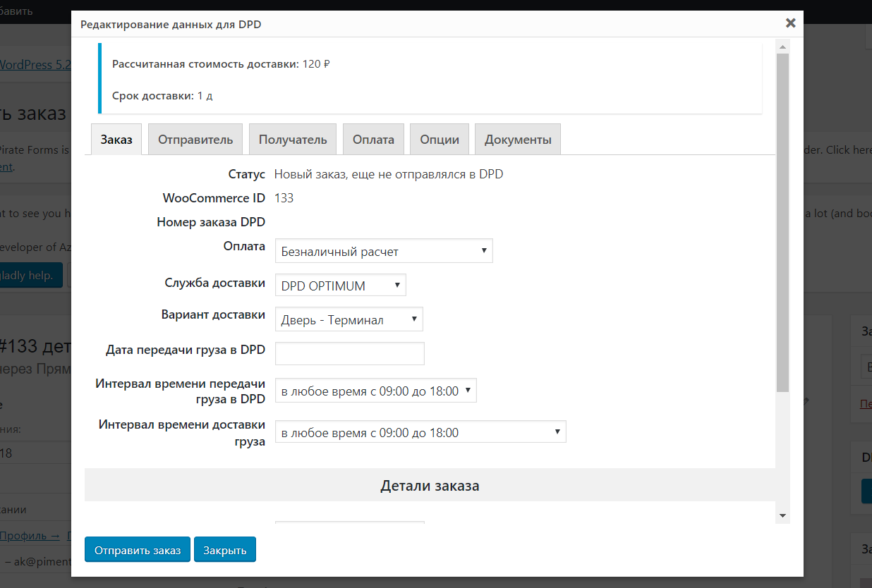Open Интервал времени доставки груза dropdown
Screen dimensions: 872x588
coord(420,432)
